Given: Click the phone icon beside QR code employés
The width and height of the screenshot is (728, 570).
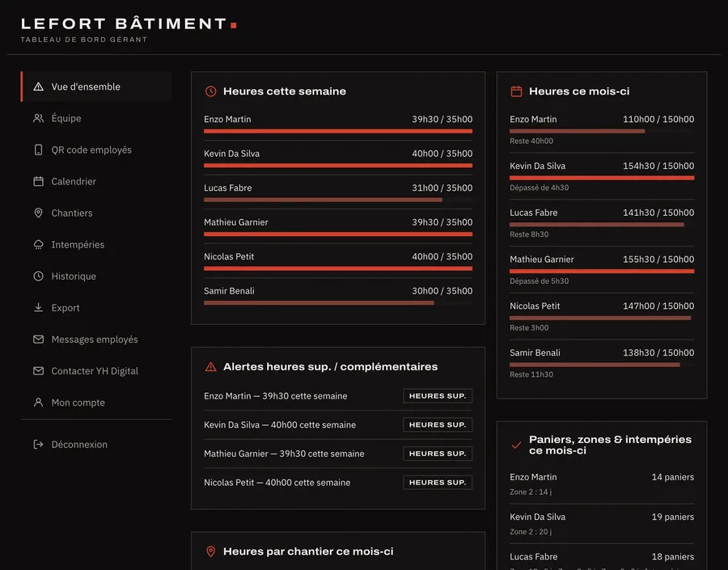Looking at the screenshot, I should coord(39,150).
